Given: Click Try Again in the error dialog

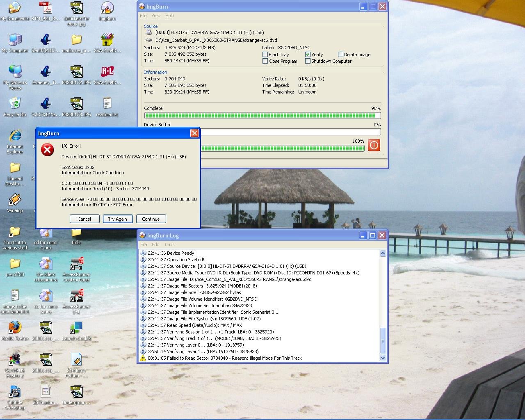Looking at the screenshot, I should (117, 219).
